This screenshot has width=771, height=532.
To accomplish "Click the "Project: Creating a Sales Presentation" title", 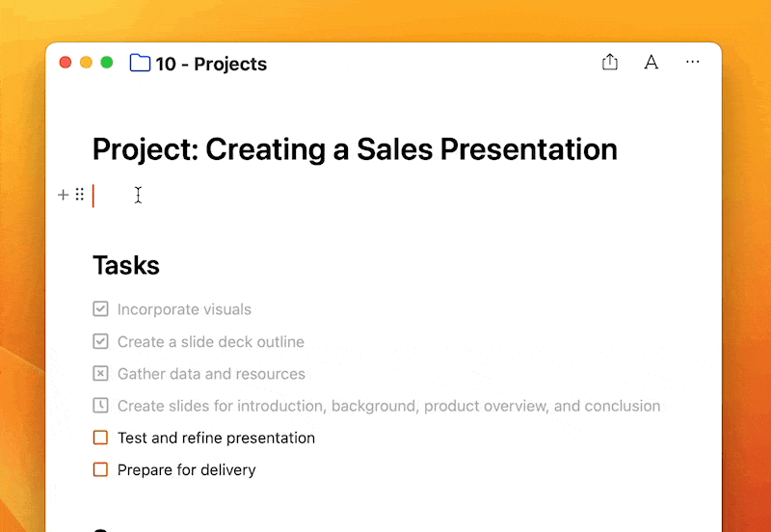I will coord(355,149).
